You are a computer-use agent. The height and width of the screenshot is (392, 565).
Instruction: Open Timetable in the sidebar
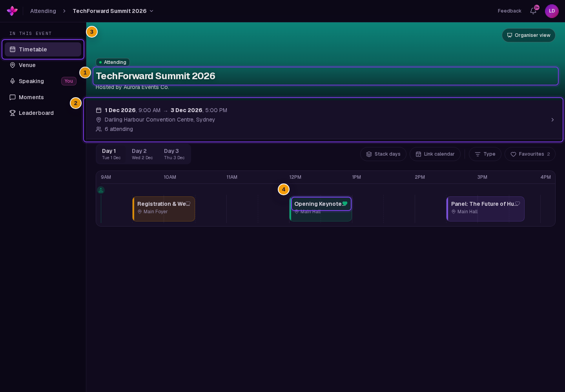(43, 49)
